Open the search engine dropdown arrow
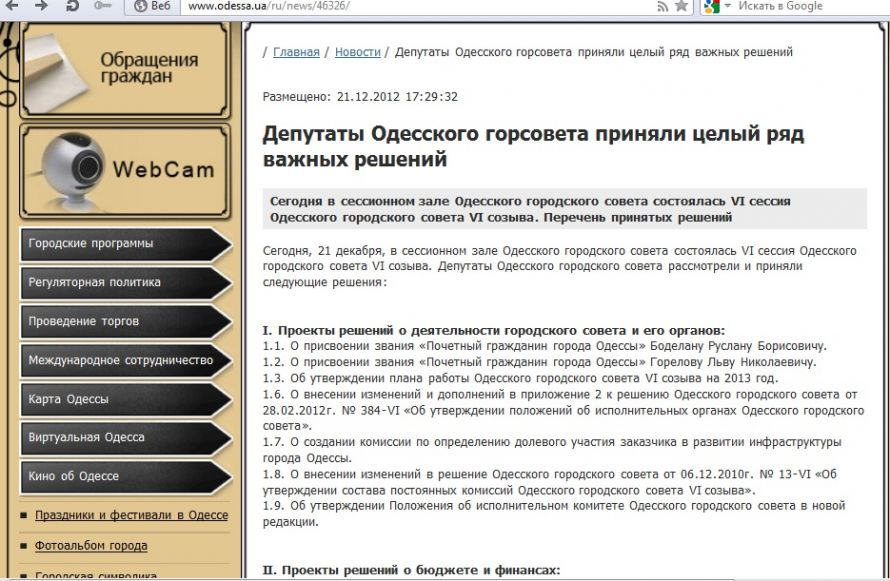The height and width of the screenshot is (581, 890). [x=727, y=6]
